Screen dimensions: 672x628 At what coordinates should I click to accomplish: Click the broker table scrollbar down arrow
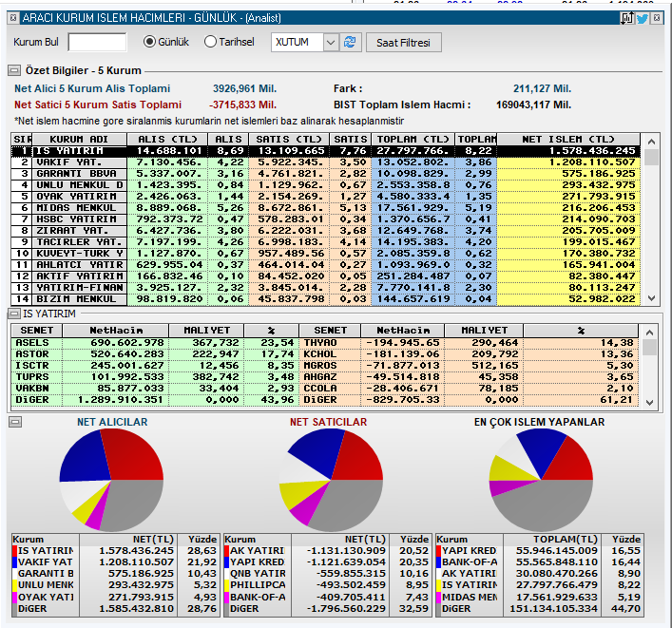(x=651, y=298)
